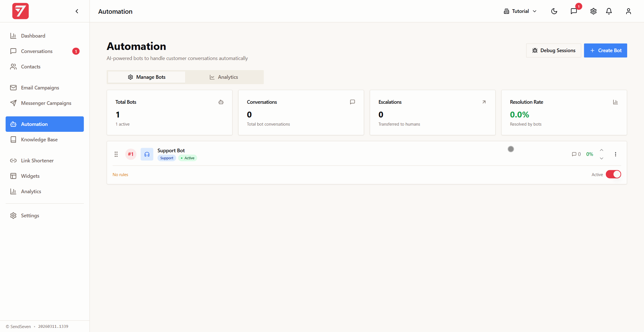Open Knowledge Base page
644x332 pixels.
(x=45, y=139)
